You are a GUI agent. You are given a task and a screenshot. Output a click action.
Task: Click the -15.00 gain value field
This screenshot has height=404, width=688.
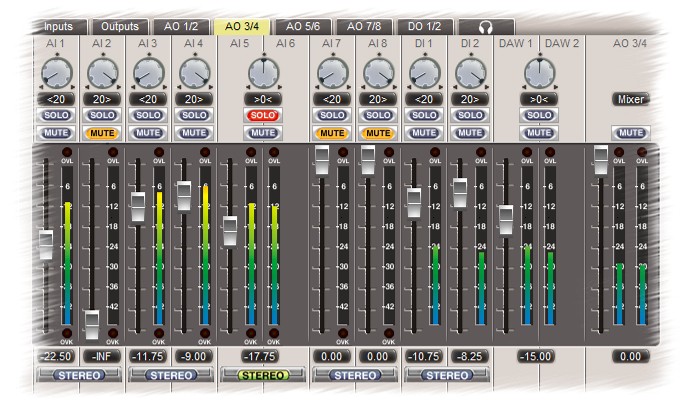point(536,356)
